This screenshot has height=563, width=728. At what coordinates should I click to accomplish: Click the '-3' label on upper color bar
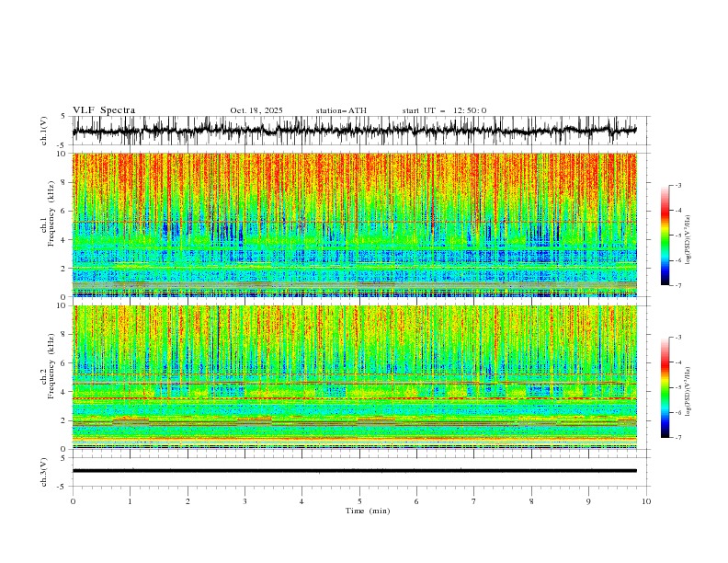pyautogui.click(x=677, y=185)
